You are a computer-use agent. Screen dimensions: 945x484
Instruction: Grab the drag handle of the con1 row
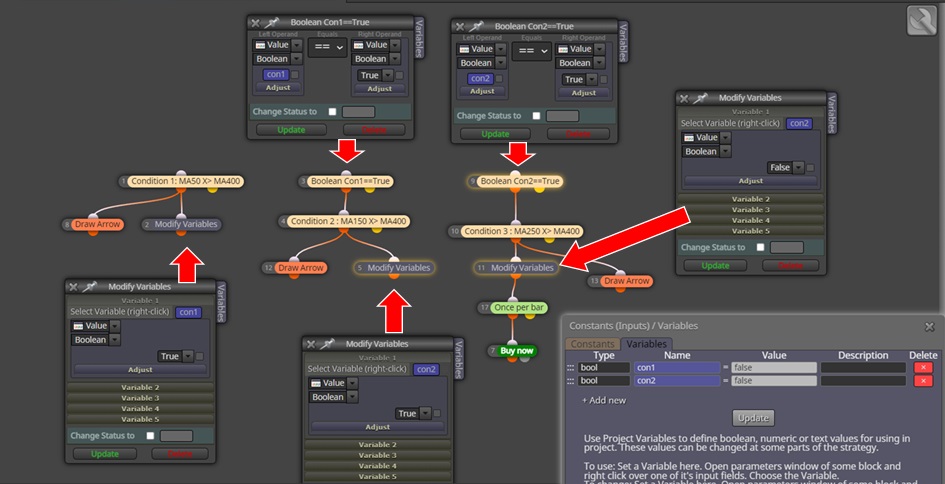[570, 368]
